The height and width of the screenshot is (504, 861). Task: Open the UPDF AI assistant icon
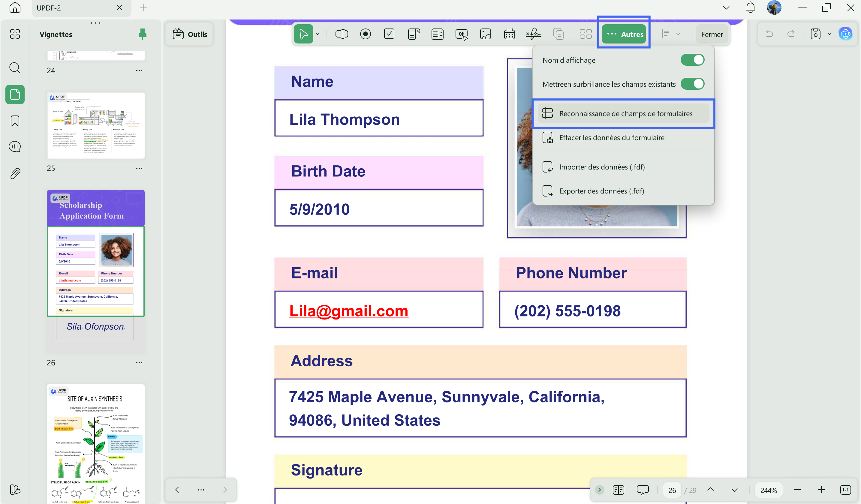point(845,34)
